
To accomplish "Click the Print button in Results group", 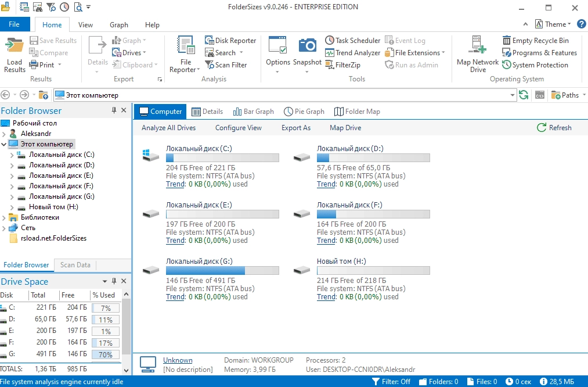I will 45,65.
